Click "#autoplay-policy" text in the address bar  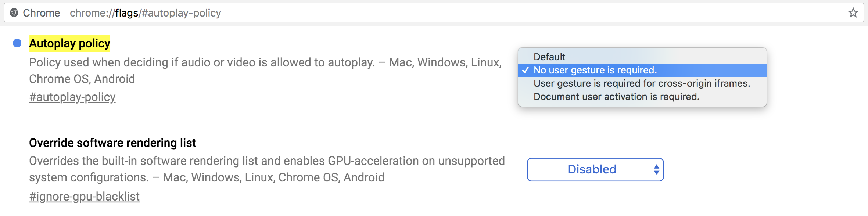181,13
